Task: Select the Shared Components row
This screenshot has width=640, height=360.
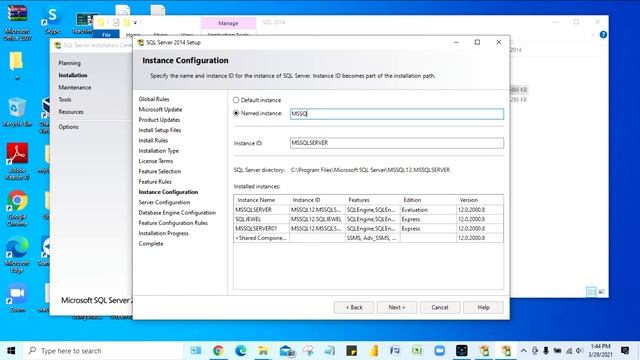Action: point(368,238)
